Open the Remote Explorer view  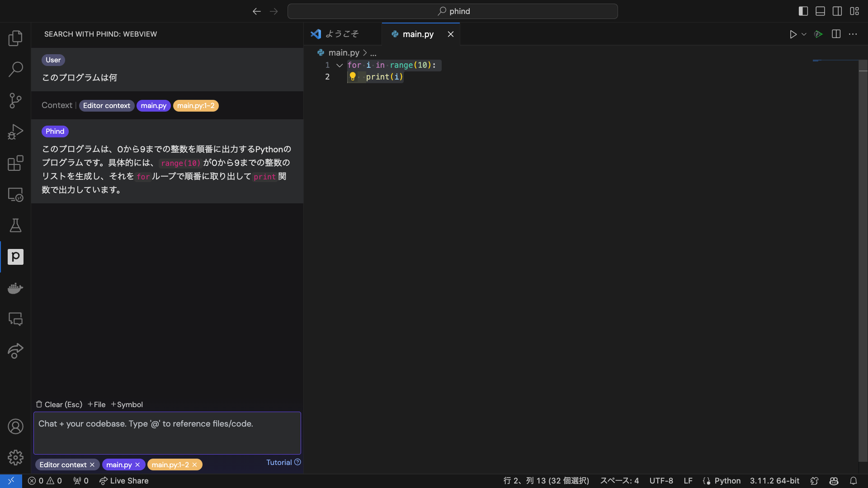(15, 195)
